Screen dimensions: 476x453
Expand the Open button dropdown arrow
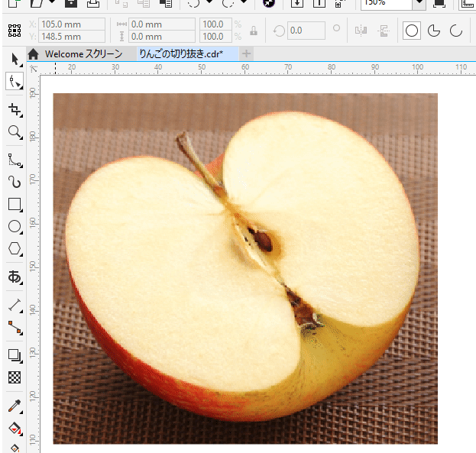tap(52, 2)
